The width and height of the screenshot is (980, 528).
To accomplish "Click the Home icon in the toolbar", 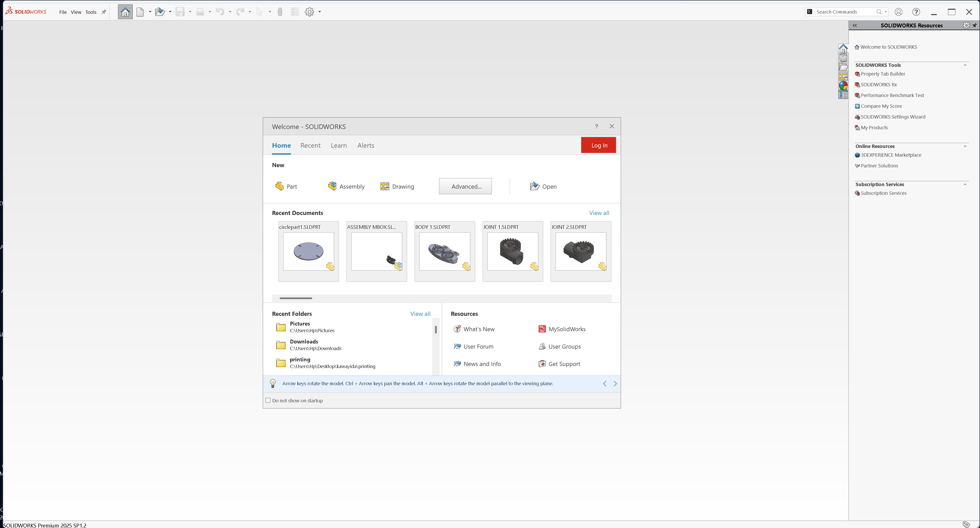I will (x=125, y=12).
